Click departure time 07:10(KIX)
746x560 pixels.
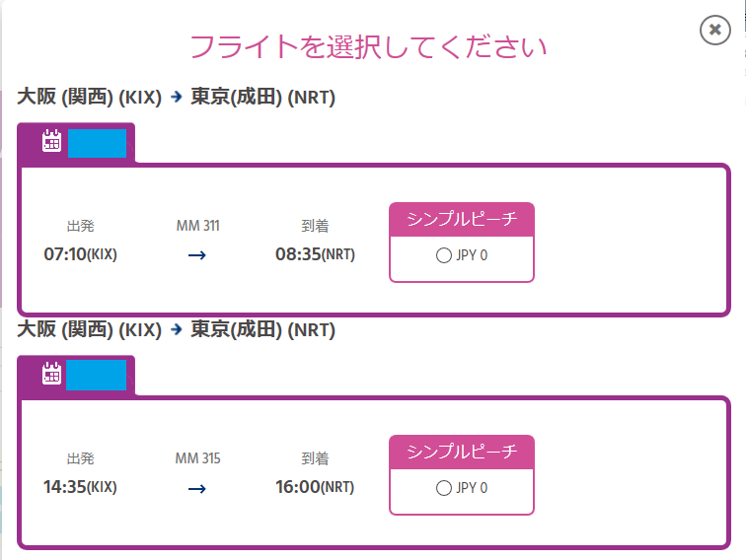click(80, 254)
